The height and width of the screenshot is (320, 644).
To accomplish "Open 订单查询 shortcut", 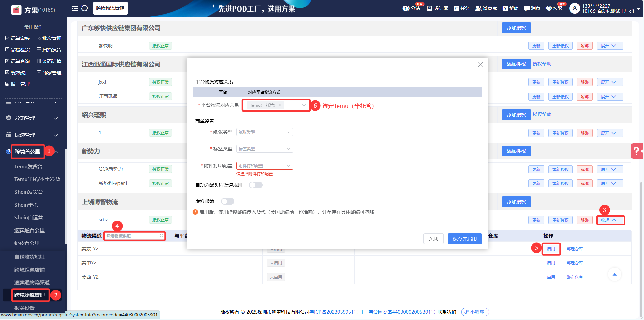I will click(18, 61).
